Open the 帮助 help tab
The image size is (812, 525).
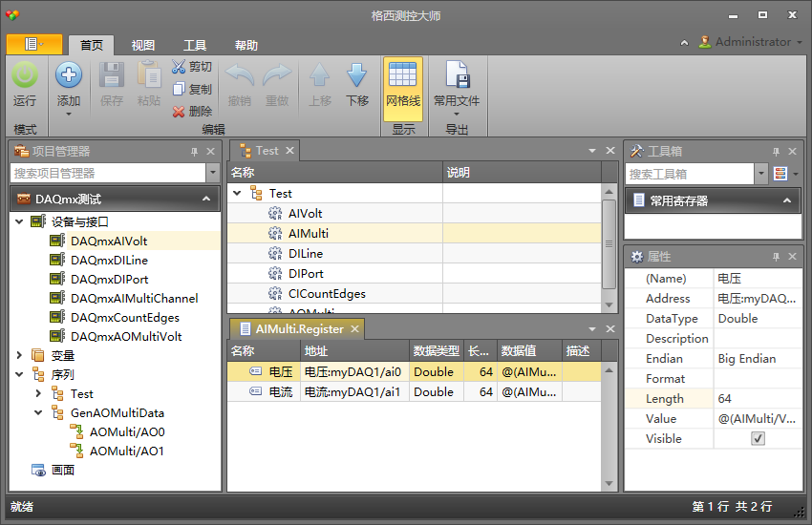click(x=246, y=46)
